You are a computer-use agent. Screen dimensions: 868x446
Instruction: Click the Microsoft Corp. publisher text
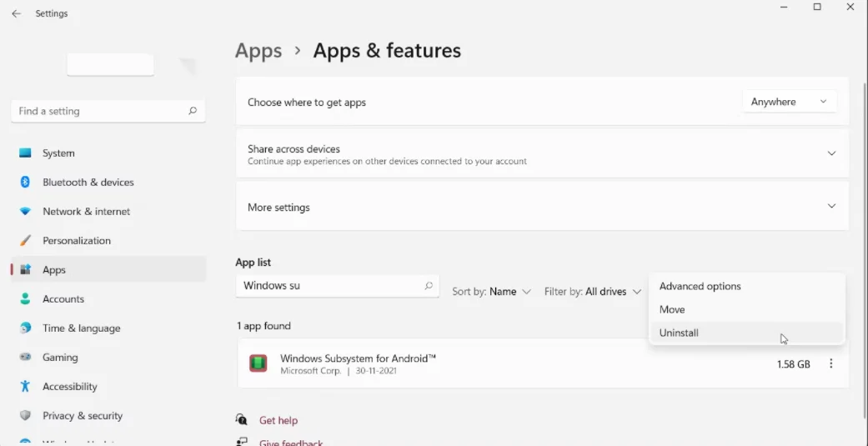pos(310,371)
